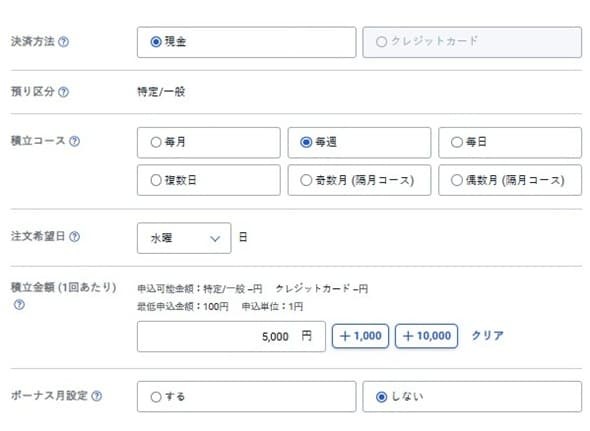Click the 5,000 円 amount input field
The height and width of the screenshot is (431, 590).
click(x=231, y=337)
